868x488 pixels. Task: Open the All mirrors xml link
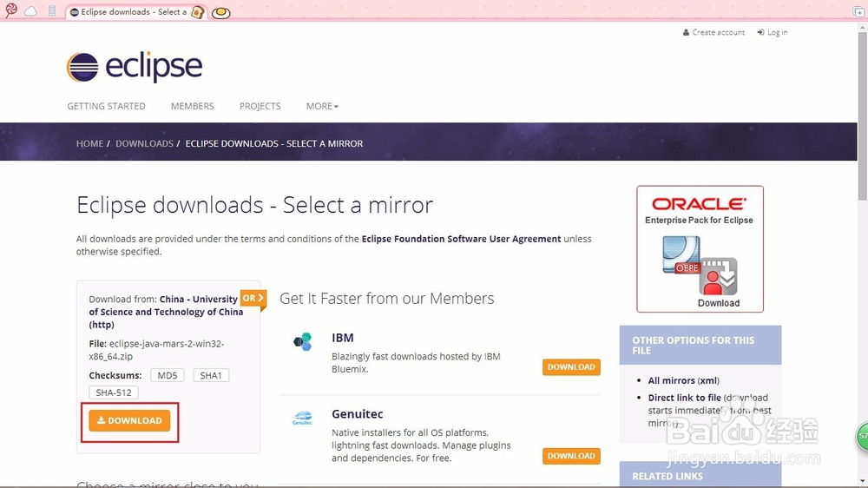coord(684,380)
